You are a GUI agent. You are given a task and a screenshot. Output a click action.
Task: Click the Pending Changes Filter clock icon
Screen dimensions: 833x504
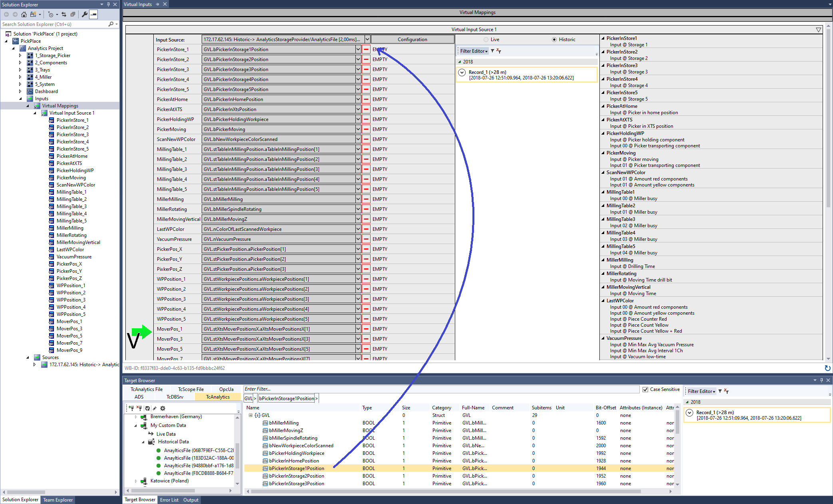[x=51, y=14]
